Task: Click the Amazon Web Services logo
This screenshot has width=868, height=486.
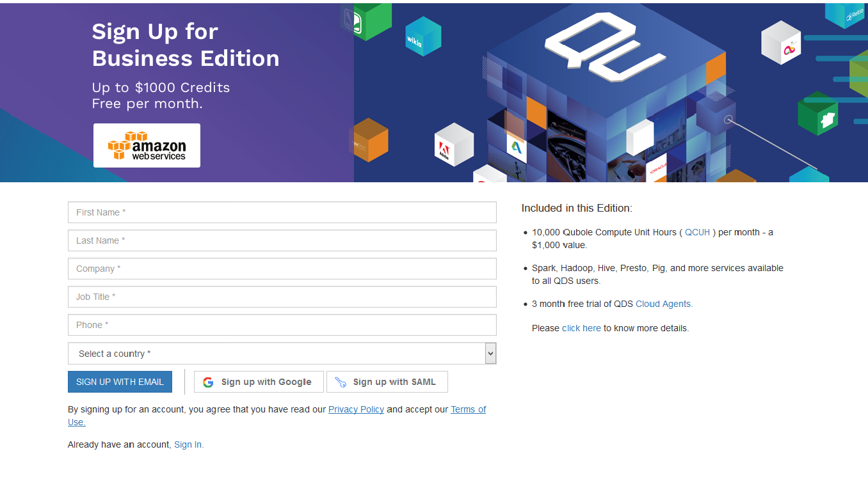Action: 147,146
